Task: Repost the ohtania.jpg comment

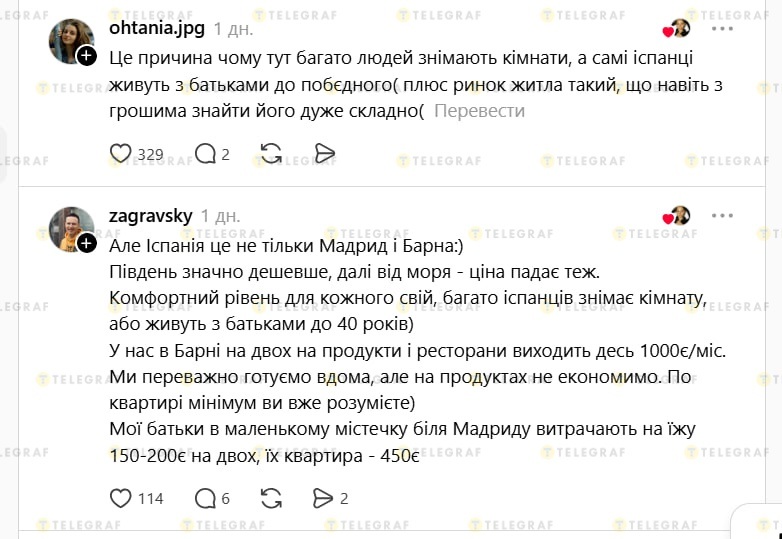Action: [270, 154]
